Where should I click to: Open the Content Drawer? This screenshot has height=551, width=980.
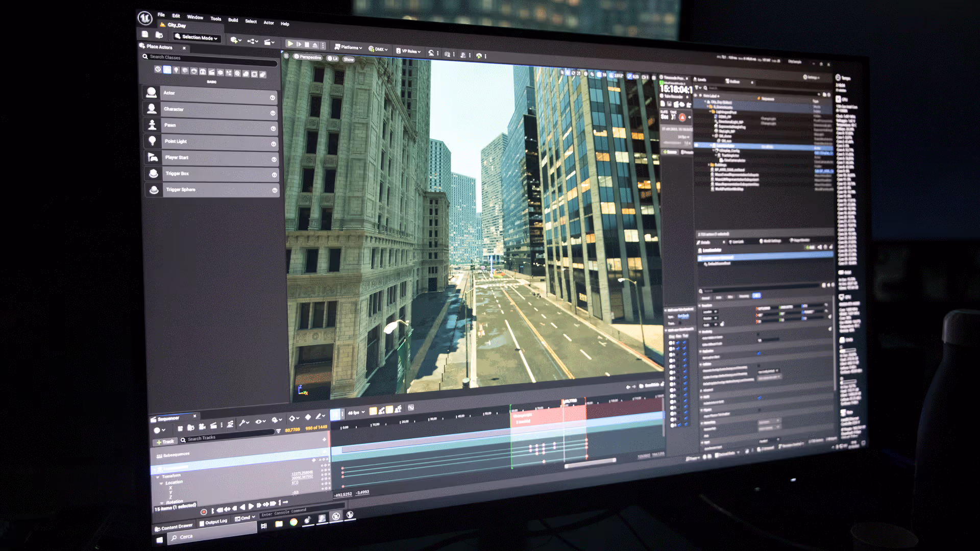(x=174, y=527)
